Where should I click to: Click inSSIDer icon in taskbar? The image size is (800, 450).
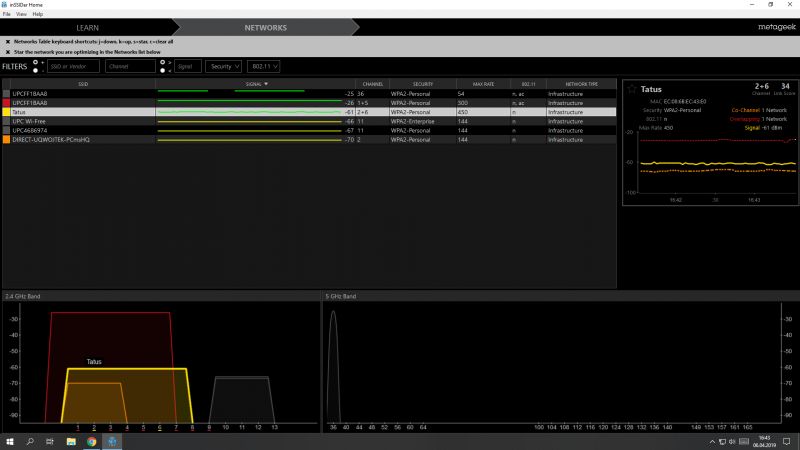coord(112,441)
